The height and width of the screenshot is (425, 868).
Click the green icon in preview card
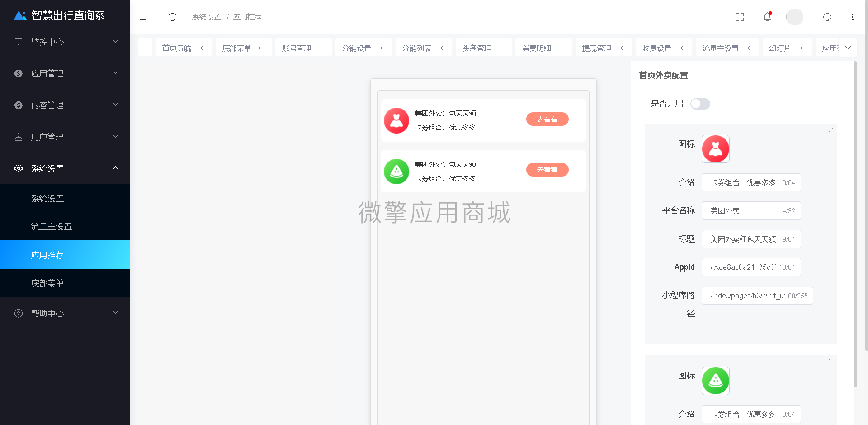[x=396, y=172]
